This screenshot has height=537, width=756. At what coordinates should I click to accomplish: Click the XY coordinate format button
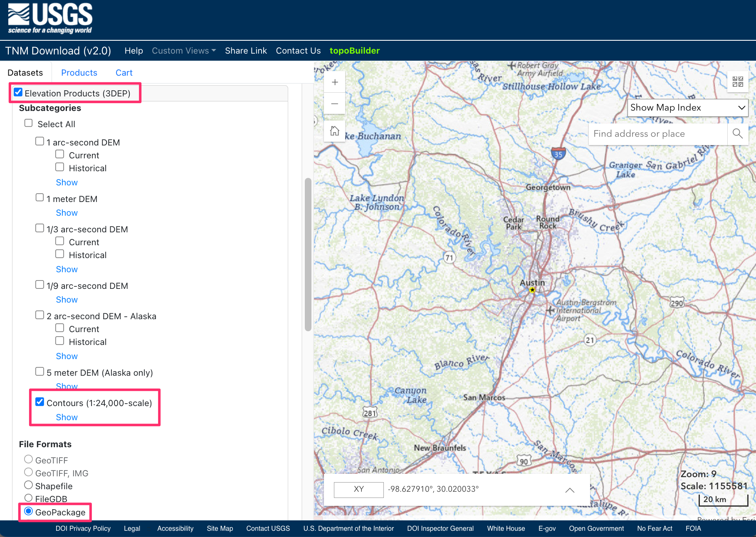point(358,489)
